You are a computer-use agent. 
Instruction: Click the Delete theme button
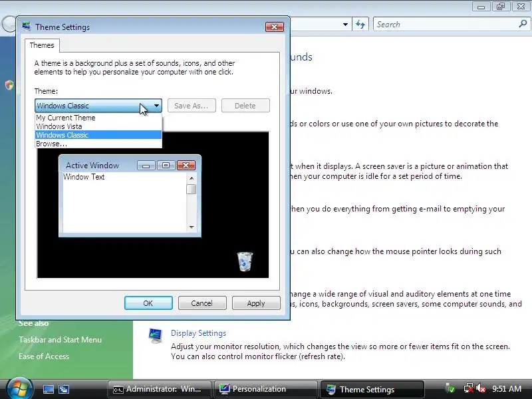245,106
